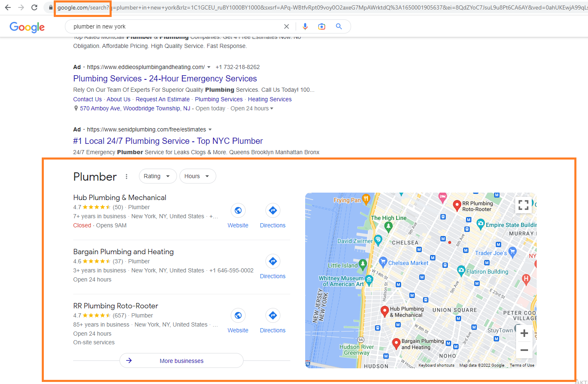
Task: Click the padlock icon in the address bar
Action: coord(51,7)
